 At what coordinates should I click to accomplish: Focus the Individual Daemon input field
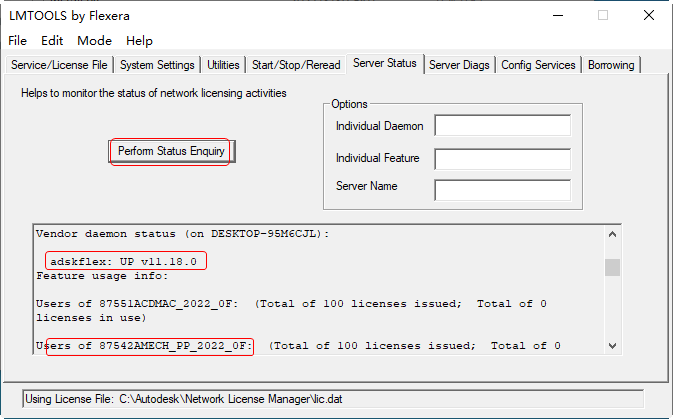coord(503,125)
